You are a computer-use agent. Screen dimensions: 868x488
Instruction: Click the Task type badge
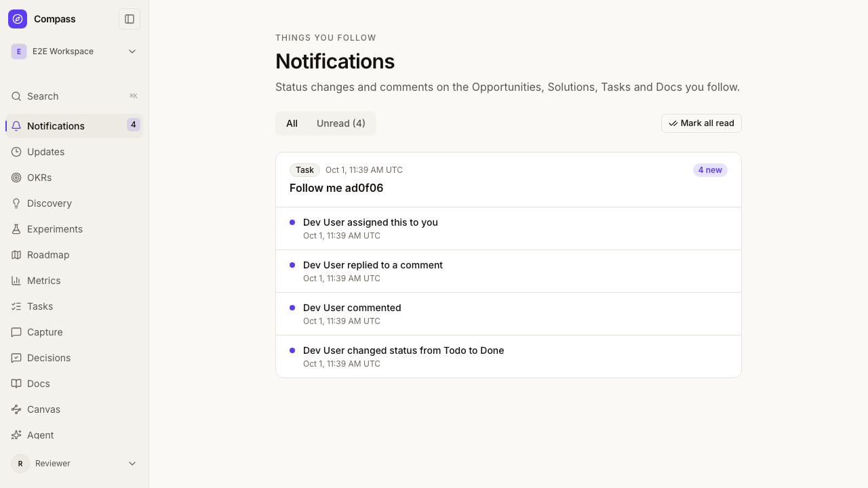304,170
